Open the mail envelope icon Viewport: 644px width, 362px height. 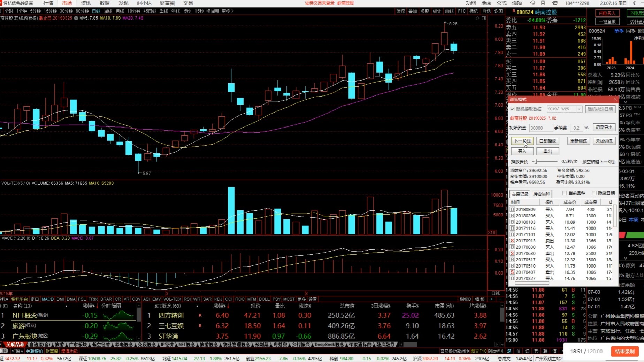click(x=555, y=3)
